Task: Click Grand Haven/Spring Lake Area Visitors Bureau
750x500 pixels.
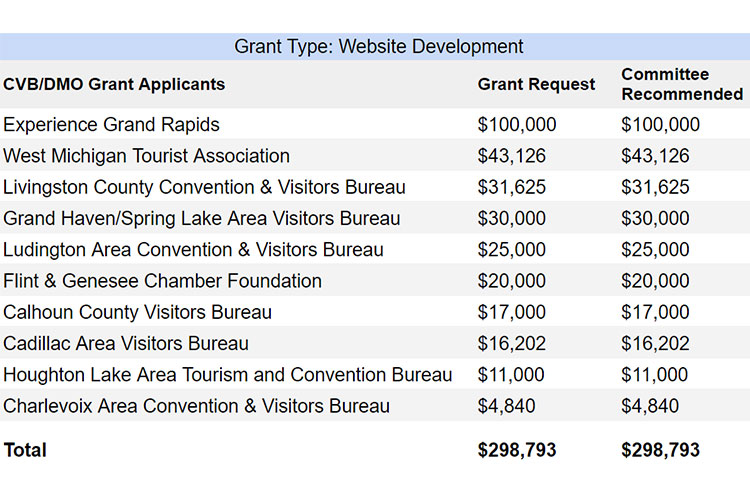Action: tap(202, 218)
